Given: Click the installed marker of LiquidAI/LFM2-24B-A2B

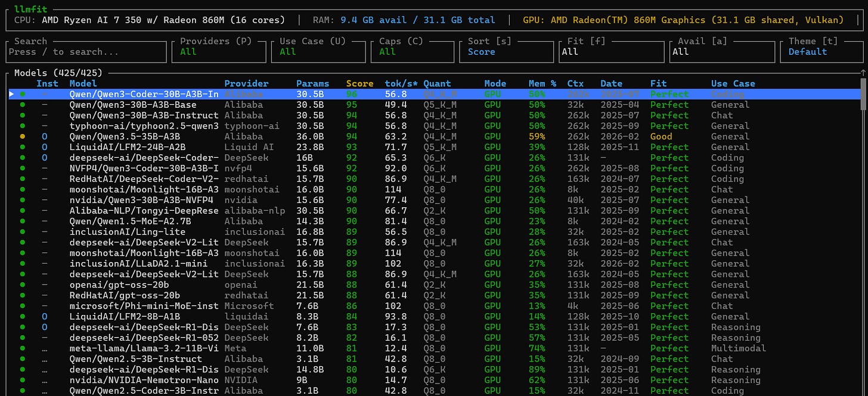Looking at the screenshot, I should 44,147.
